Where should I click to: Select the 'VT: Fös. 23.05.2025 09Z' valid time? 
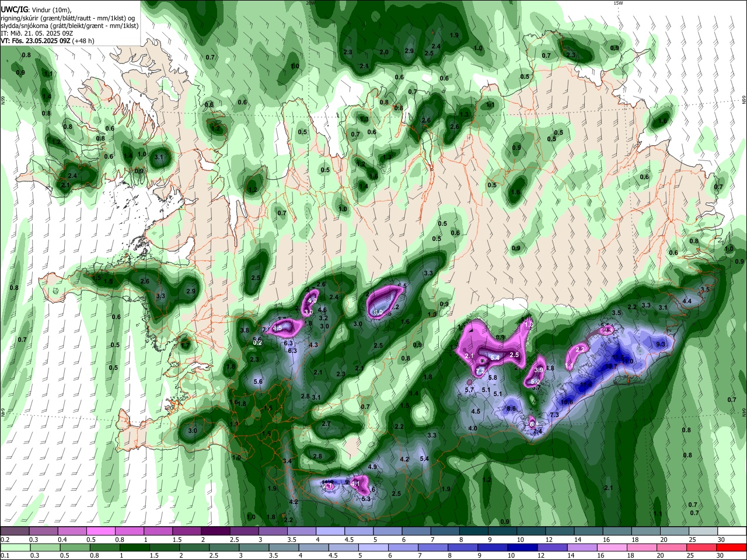click(36, 41)
